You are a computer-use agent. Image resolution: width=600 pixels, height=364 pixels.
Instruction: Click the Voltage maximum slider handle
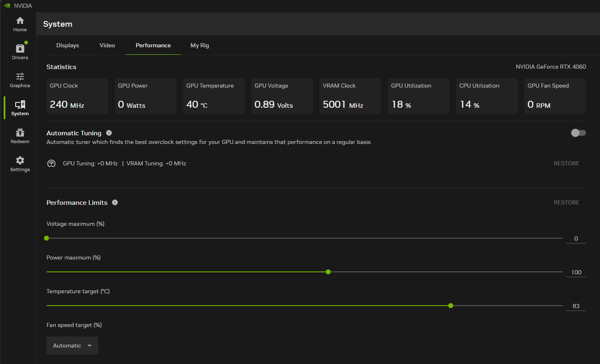click(46, 238)
